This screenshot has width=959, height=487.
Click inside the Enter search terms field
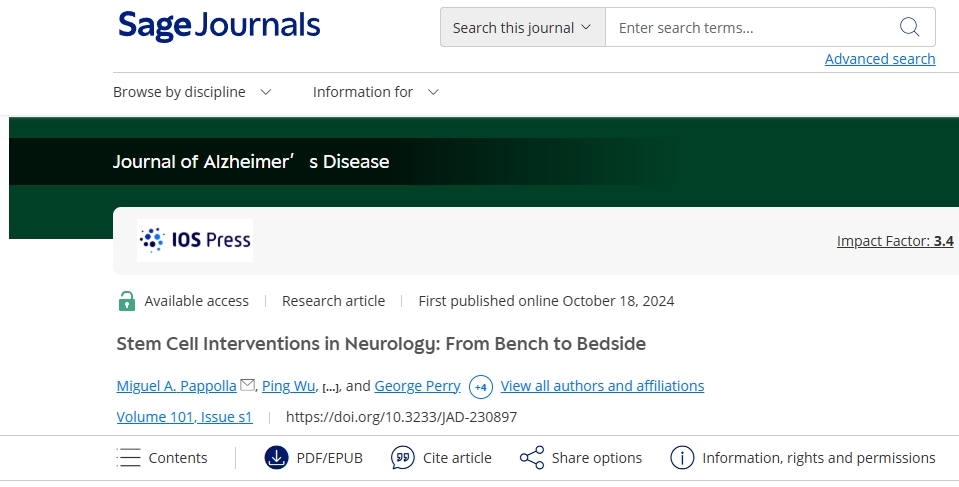750,28
